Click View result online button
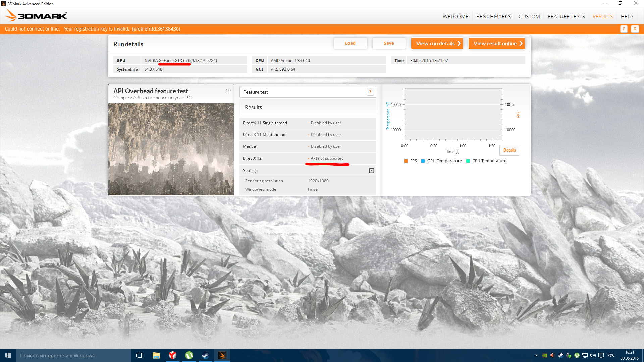 pos(496,43)
